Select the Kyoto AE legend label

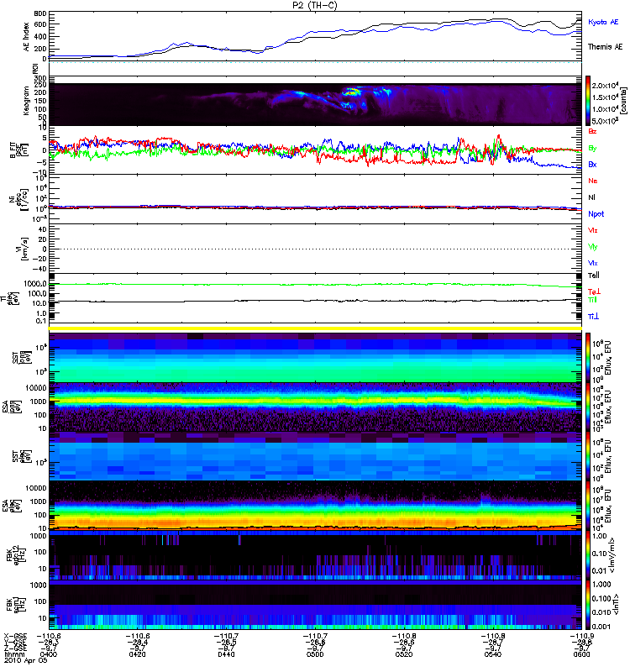point(603,22)
